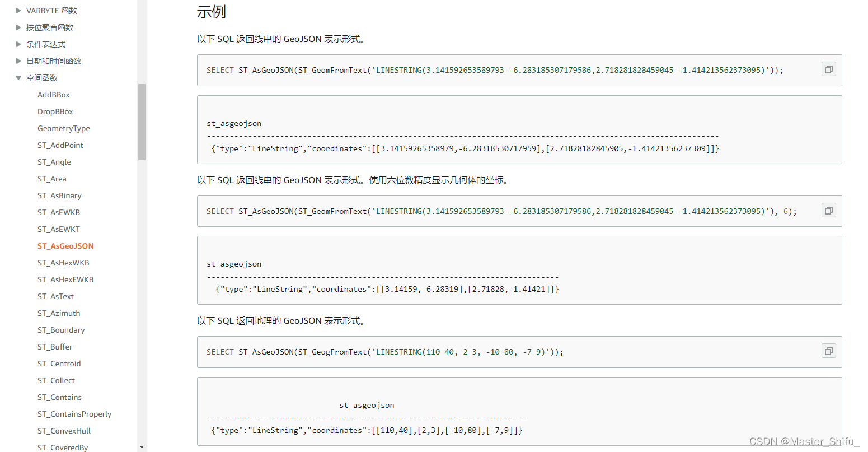868x452 pixels.
Task: Go to ST_AddPoint documentation
Action: (x=60, y=145)
